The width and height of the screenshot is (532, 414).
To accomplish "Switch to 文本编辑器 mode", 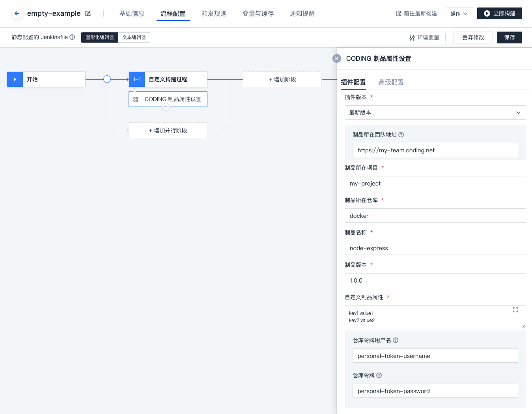I will click(134, 37).
